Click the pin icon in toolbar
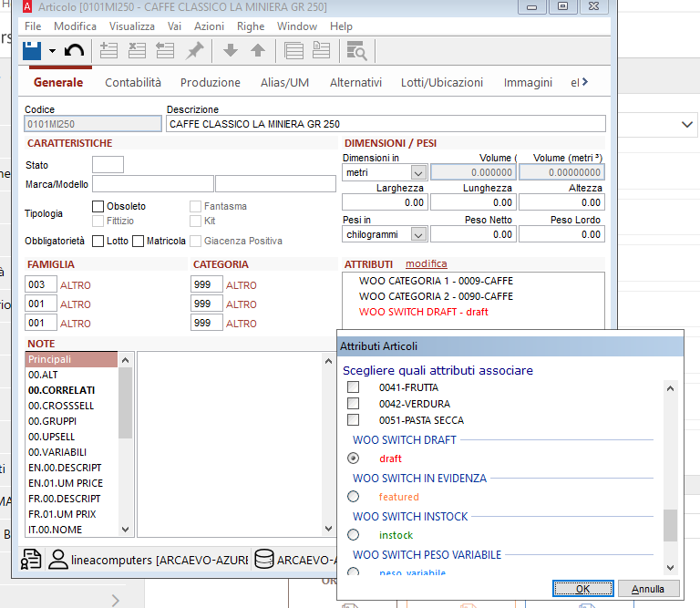The image size is (700, 608). 194,51
